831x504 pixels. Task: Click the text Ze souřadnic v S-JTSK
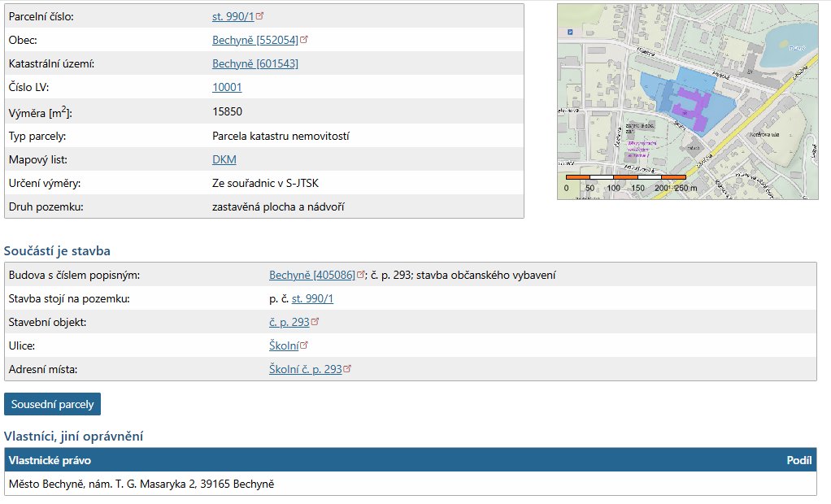pos(266,184)
